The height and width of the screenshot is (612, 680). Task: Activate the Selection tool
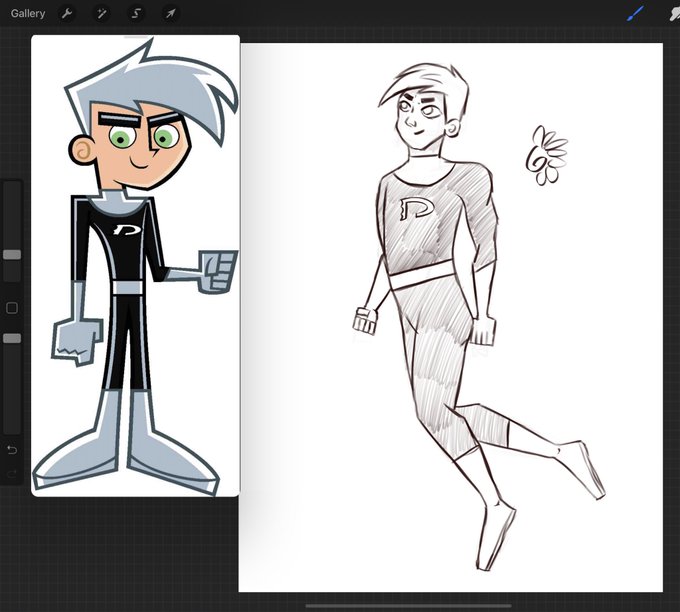[x=136, y=13]
